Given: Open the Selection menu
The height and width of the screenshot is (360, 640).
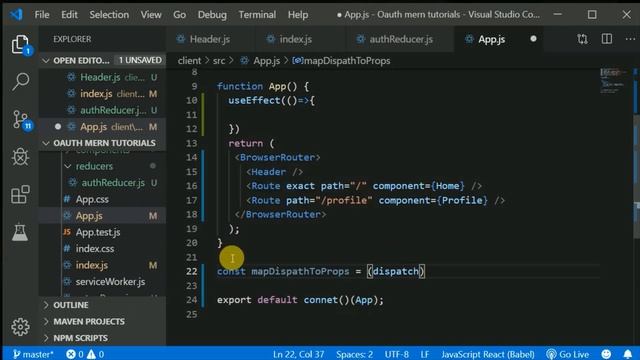Looking at the screenshot, I should tap(109, 15).
